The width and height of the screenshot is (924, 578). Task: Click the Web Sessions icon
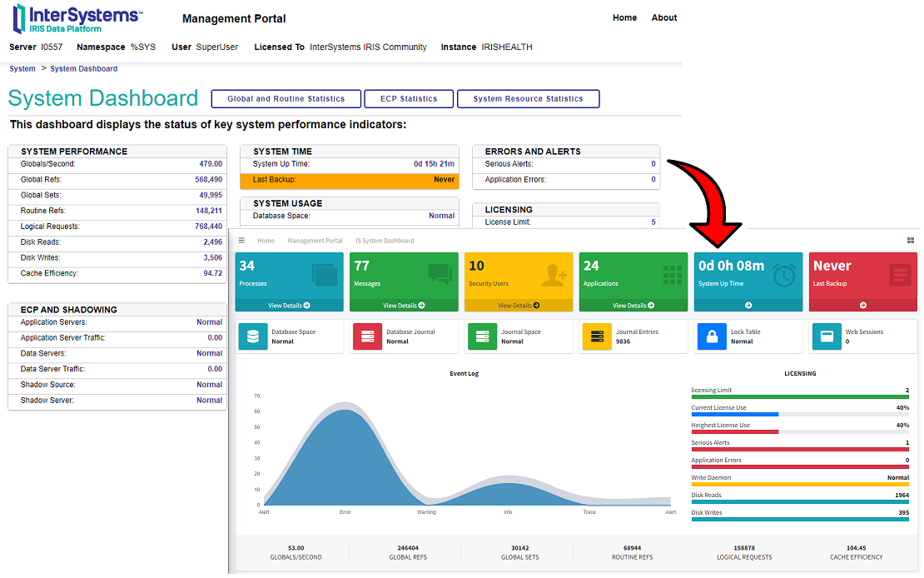[827, 336]
